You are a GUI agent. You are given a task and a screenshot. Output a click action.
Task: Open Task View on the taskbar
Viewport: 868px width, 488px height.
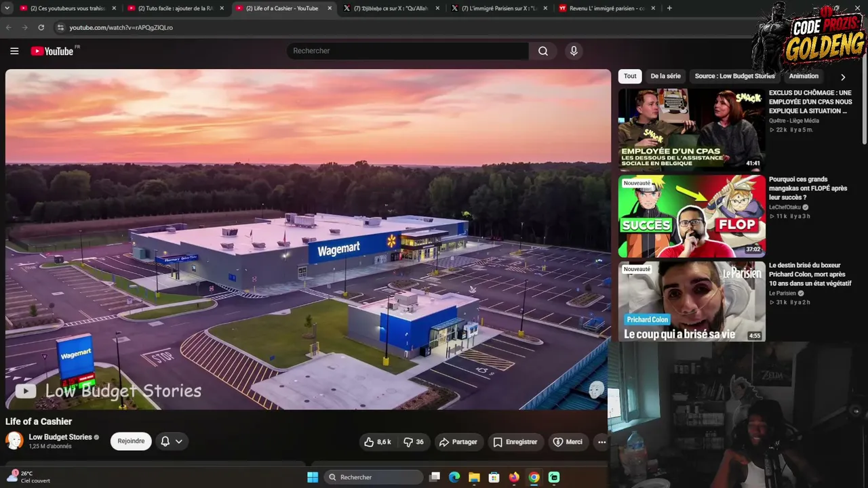pyautogui.click(x=435, y=477)
